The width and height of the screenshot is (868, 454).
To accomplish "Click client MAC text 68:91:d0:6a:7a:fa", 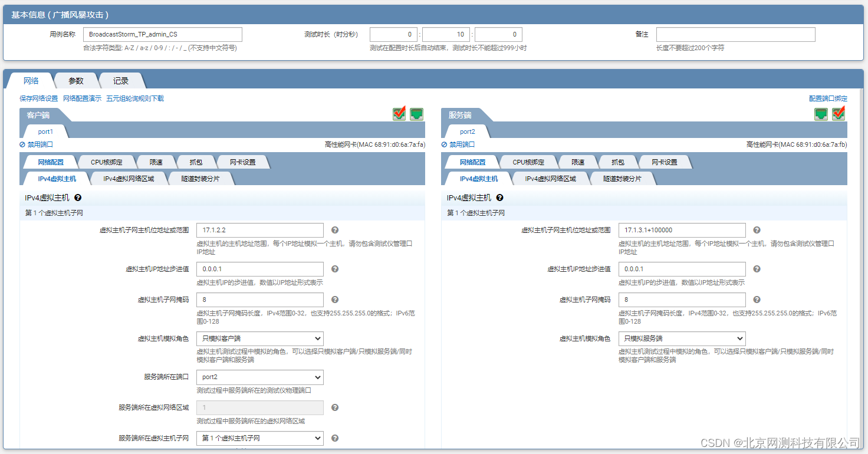I will tap(399, 144).
